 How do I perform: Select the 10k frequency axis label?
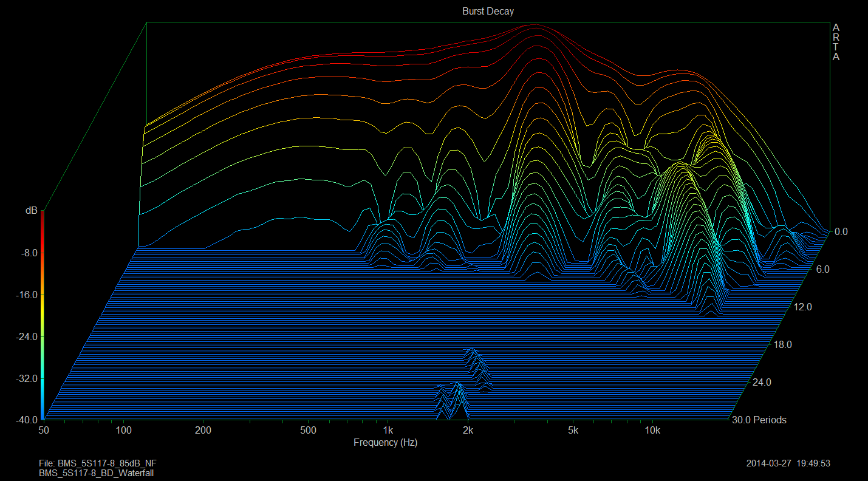click(652, 431)
